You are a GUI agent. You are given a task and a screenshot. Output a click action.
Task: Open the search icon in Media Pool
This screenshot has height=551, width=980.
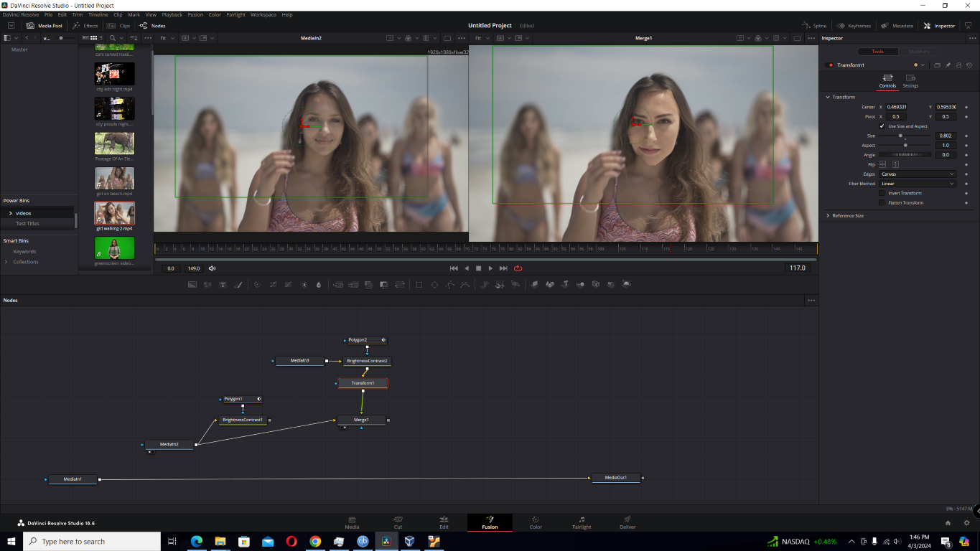[113, 37]
